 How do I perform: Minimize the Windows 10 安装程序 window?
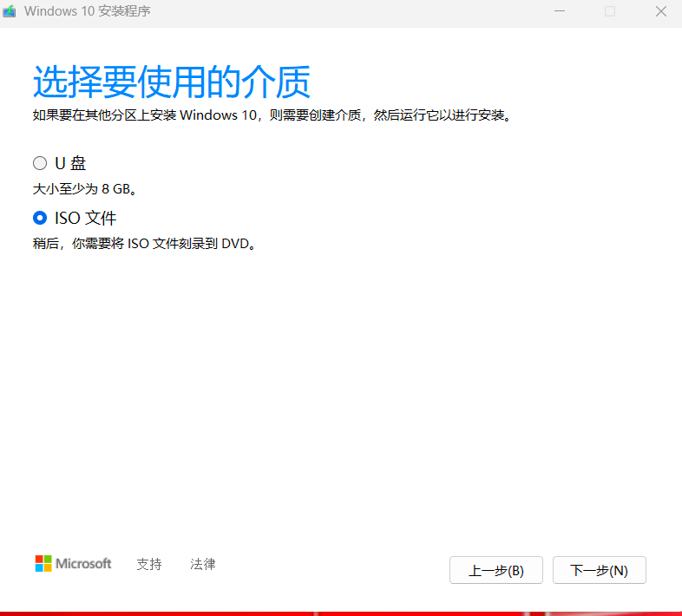click(560, 11)
